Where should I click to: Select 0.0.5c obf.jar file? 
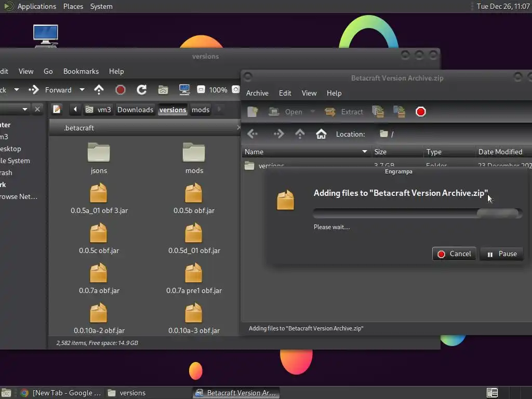click(x=99, y=238)
